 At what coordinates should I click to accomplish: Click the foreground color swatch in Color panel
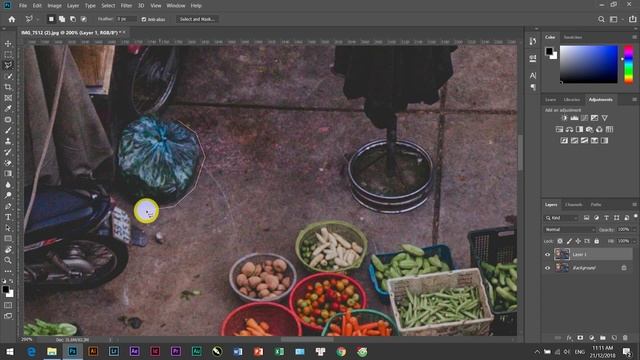(549, 51)
